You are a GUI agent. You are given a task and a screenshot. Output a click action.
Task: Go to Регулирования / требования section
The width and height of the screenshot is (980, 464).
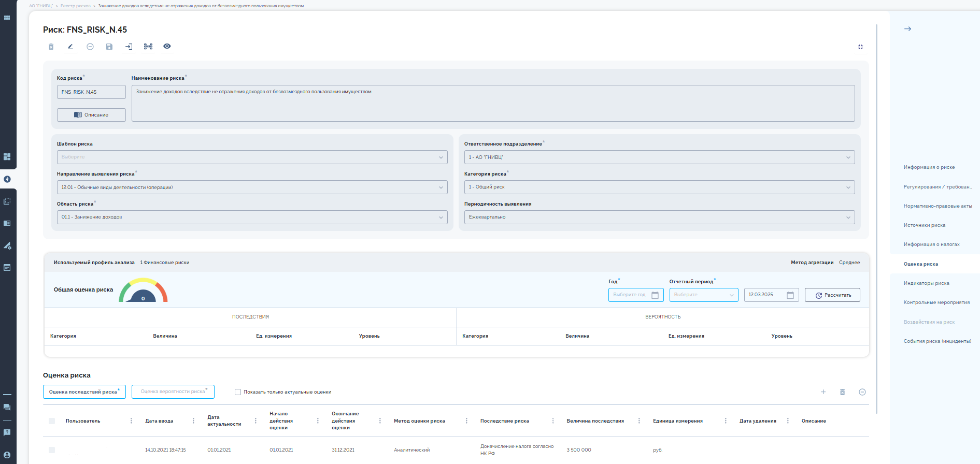tap(938, 187)
